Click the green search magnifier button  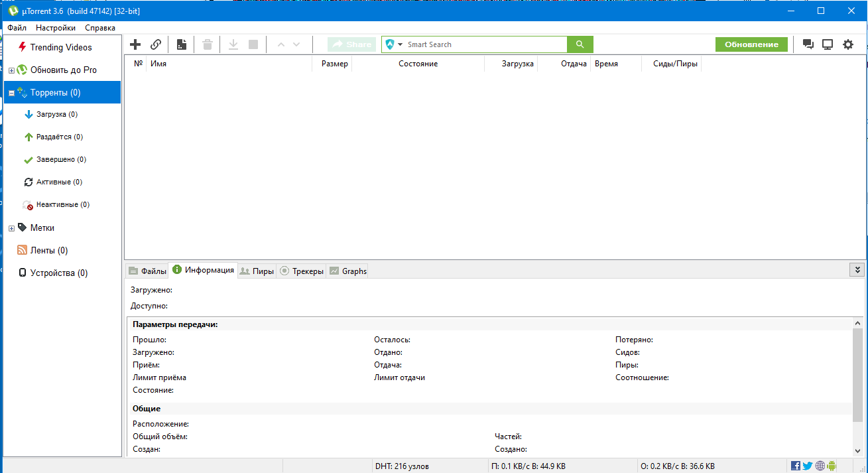pyautogui.click(x=580, y=44)
